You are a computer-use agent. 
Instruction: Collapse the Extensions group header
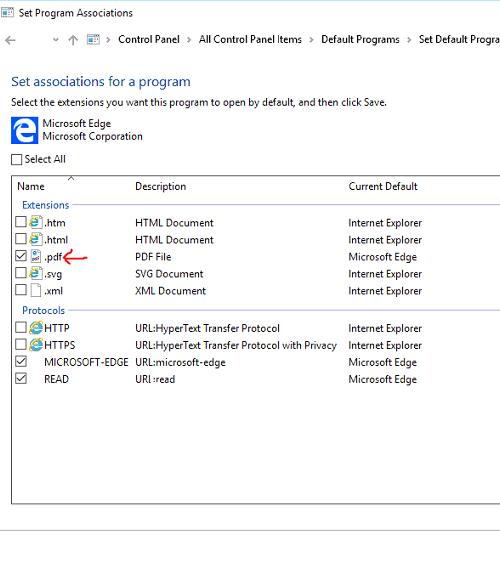[45, 205]
